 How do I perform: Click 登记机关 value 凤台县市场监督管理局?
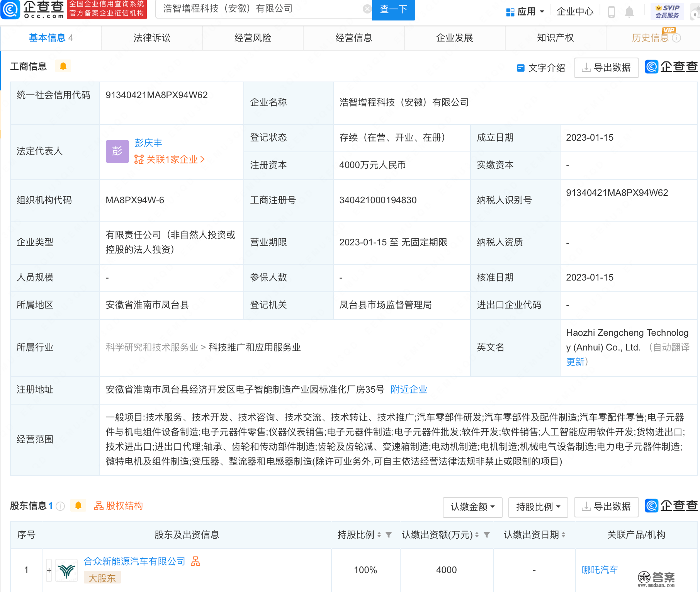tap(385, 305)
